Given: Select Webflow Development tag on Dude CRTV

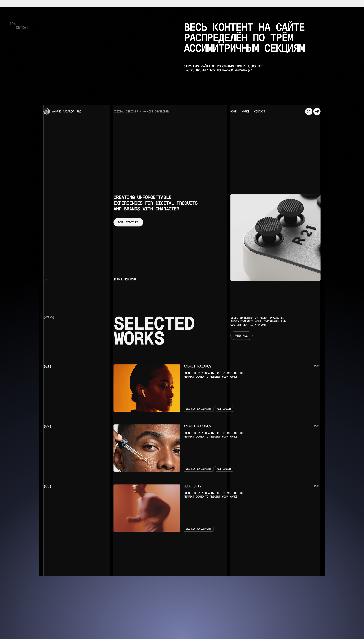Looking at the screenshot, I should (199, 529).
